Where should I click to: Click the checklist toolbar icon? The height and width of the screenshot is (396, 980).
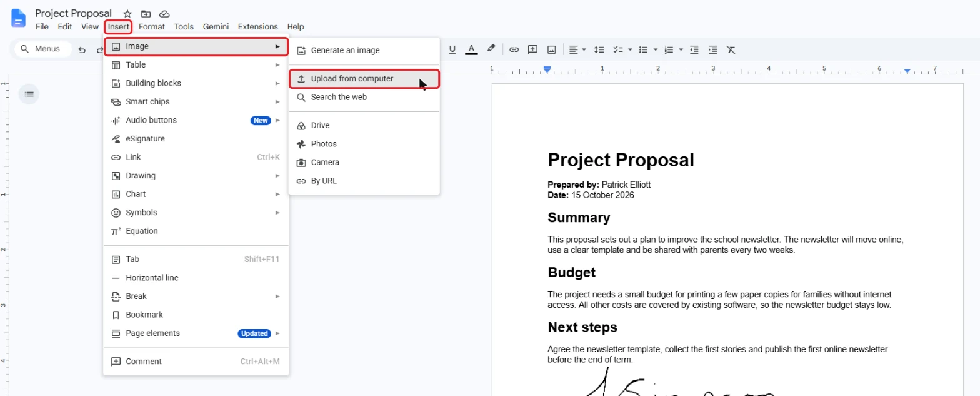point(618,49)
